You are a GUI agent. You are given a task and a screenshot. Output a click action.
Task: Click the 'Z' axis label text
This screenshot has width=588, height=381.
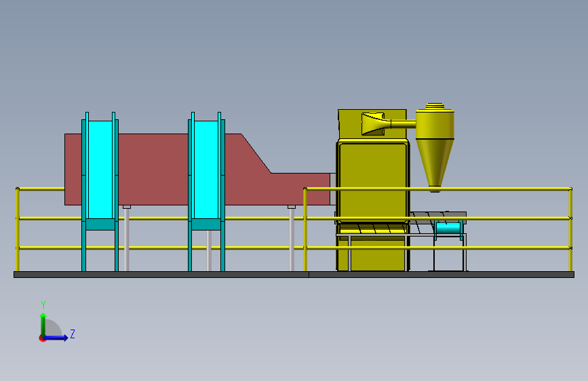coord(73,334)
